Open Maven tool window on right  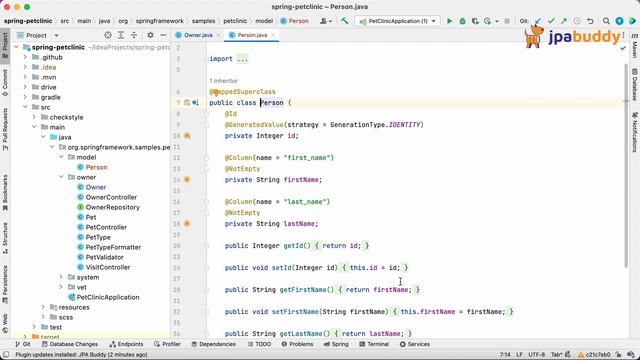[x=635, y=46]
